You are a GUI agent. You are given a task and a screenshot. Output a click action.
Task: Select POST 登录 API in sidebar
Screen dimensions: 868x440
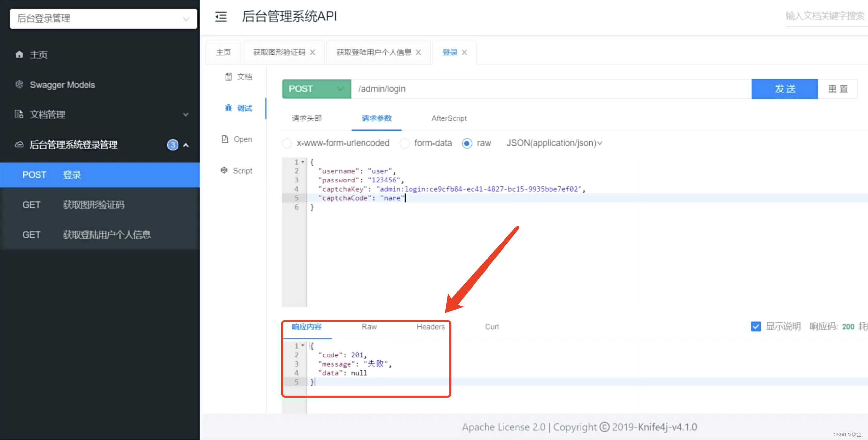100,175
